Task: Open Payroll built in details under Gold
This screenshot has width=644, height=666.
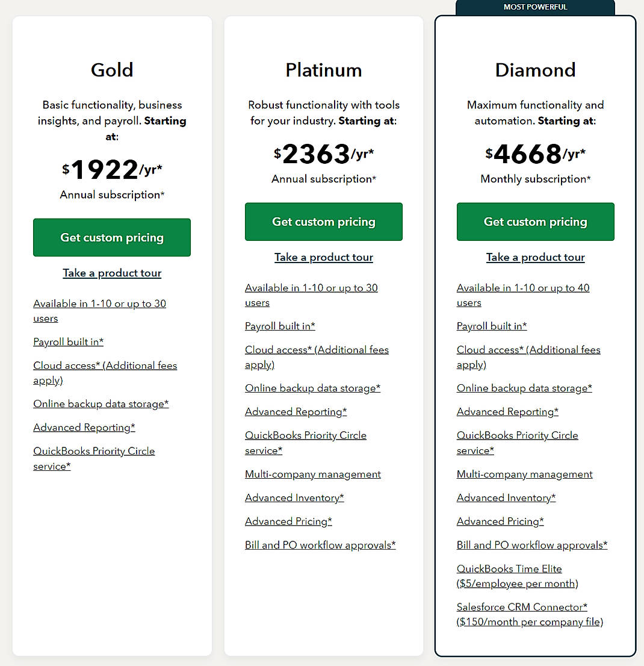Action: [x=68, y=341]
